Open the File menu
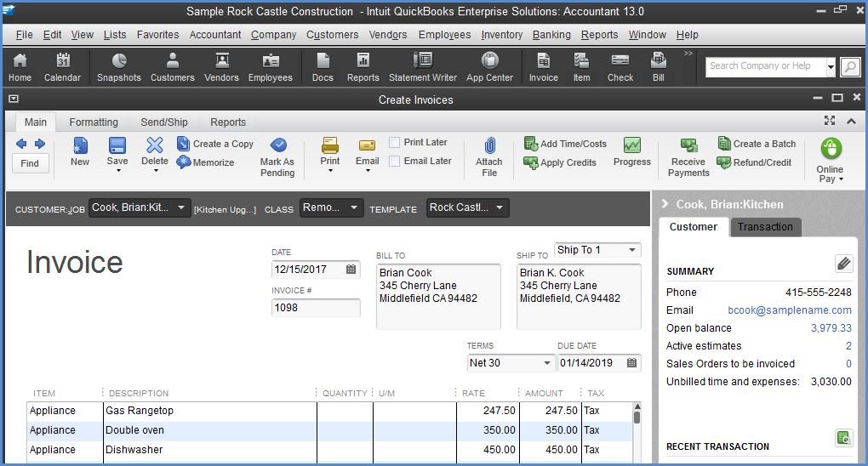This screenshot has width=868, height=466. [x=25, y=34]
